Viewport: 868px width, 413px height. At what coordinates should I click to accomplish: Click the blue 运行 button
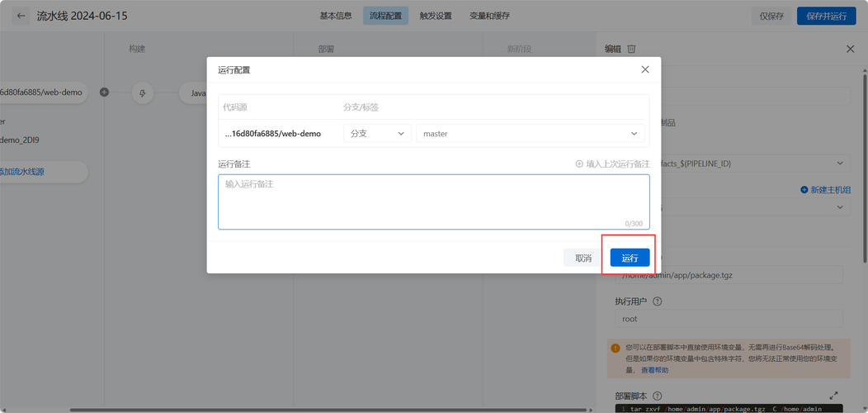[630, 258]
